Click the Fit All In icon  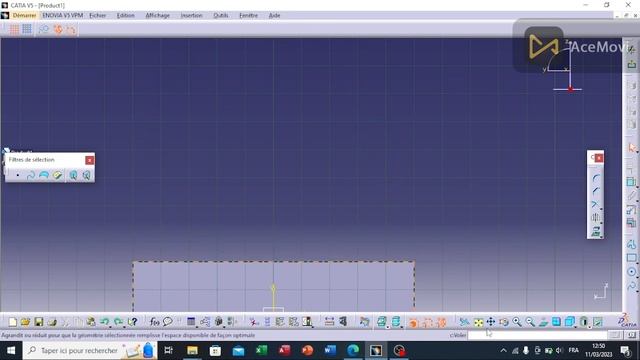click(478, 322)
